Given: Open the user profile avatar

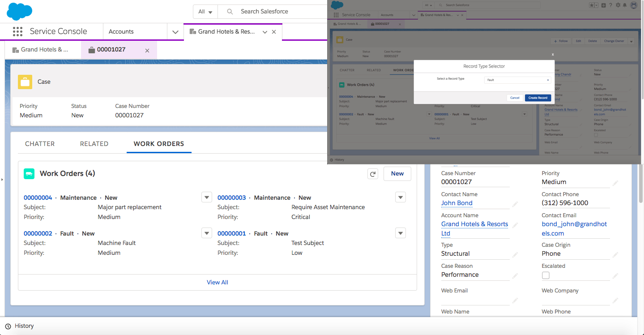Looking at the screenshot, I should [x=634, y=5].
